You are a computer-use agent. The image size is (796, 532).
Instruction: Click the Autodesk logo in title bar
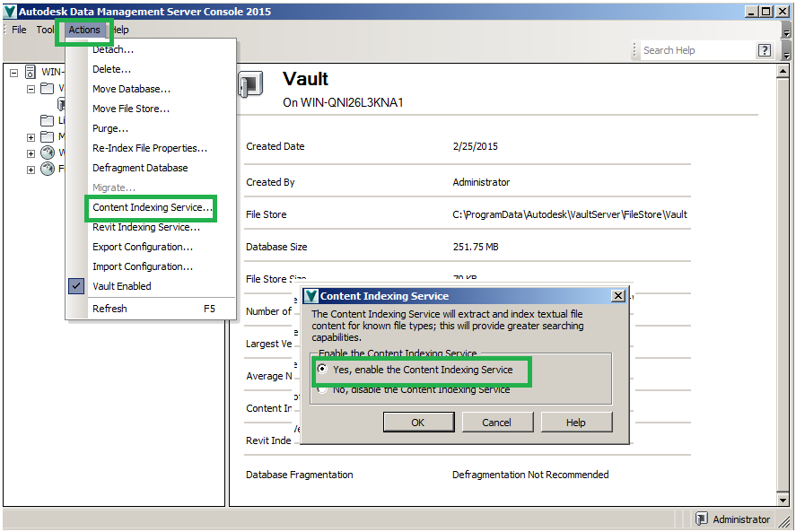click(x=10, y=11)
